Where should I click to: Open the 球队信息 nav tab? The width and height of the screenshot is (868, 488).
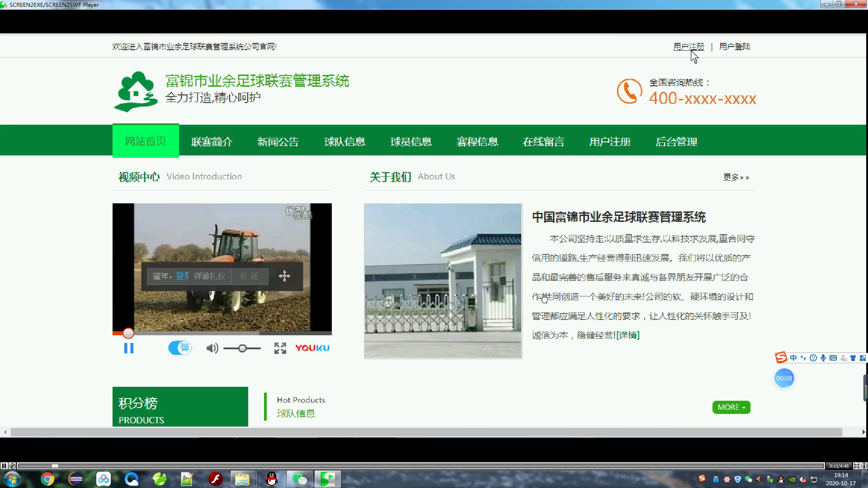(x=344, y=141)
